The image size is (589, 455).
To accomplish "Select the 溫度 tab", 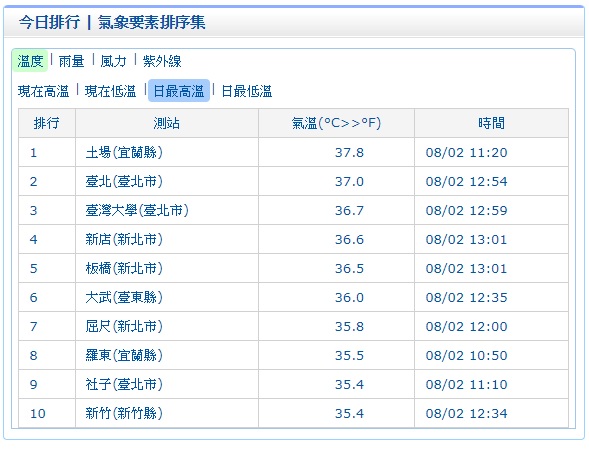I will tap(30, 61).
